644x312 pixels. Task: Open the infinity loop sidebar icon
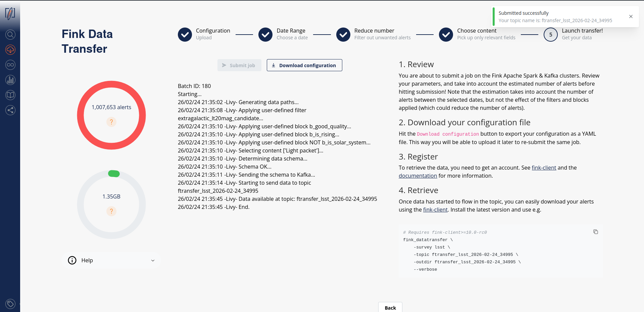[x=10, y=65]
